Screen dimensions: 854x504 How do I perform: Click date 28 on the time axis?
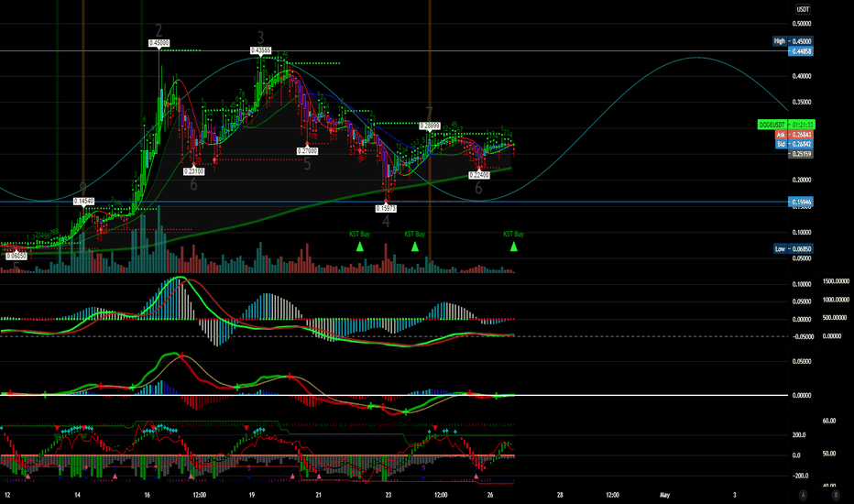[560, 495]
